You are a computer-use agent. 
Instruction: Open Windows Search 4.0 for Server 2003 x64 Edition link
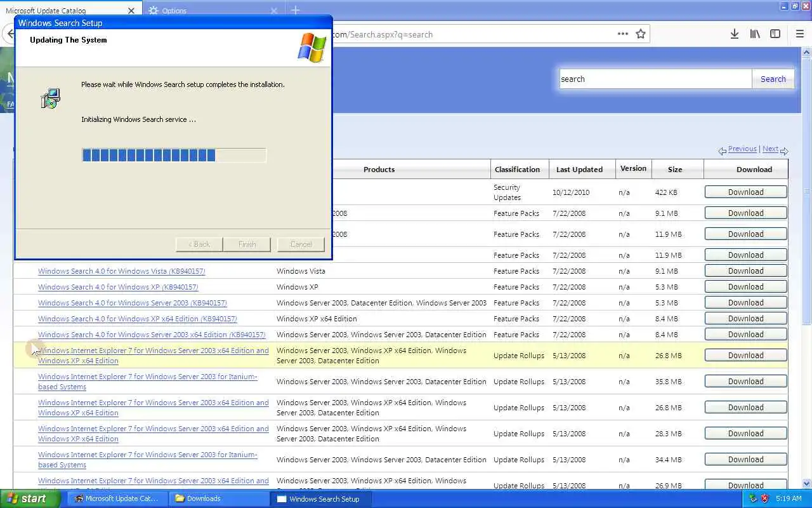[152, 335]
